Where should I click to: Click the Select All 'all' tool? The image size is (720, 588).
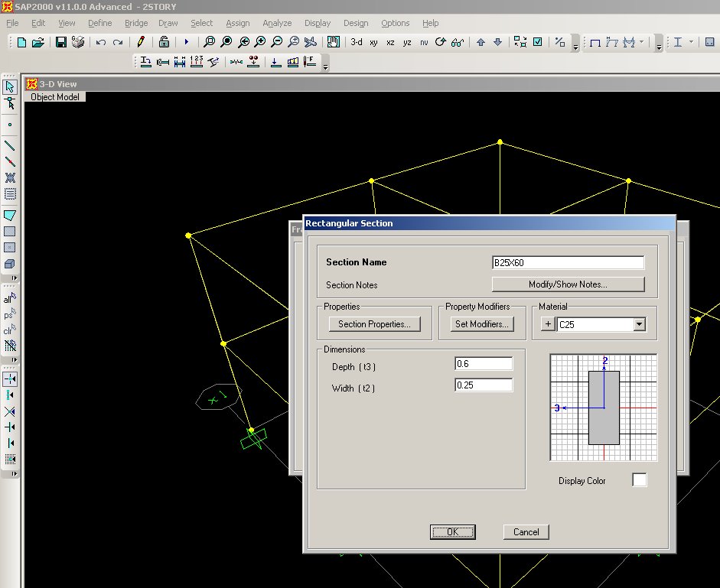point(10,299)
